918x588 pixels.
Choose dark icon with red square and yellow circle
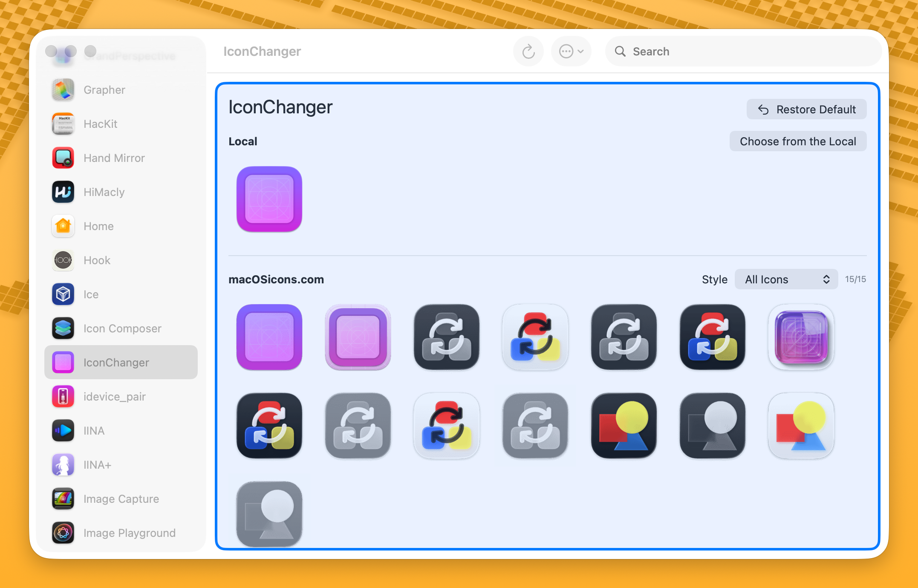[x=624, y=426]
